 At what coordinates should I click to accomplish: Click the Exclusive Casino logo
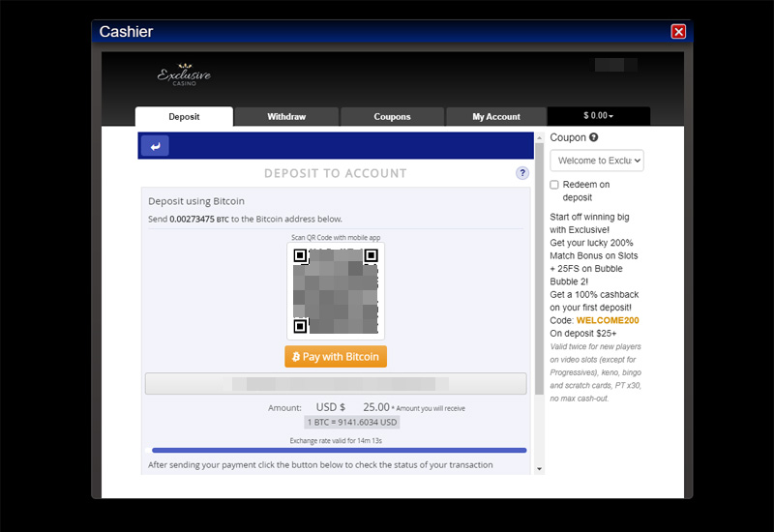[184, 75]
